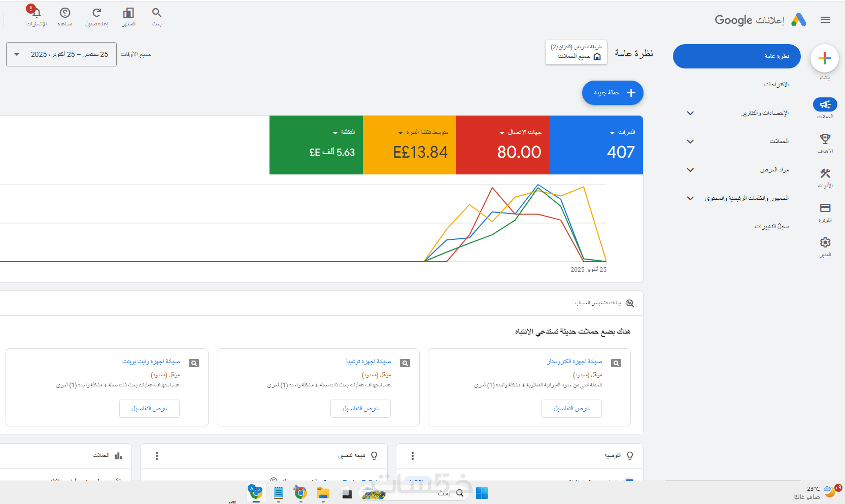Open the Admin gear icon in sidebar
This screenshot has width=845, height=504.
(x=825, y=242)
